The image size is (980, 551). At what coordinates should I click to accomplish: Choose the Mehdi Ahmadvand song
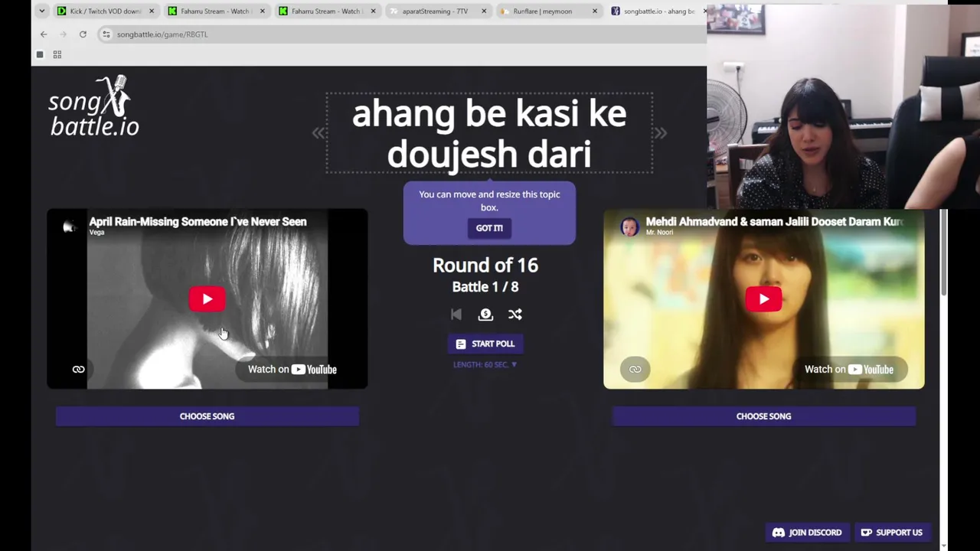click(x=763, y=416)
